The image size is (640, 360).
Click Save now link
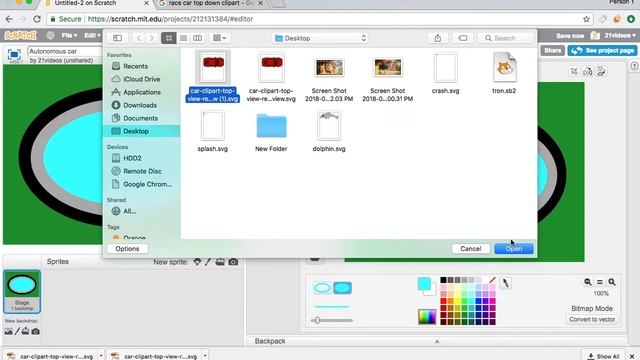(570, 36)
